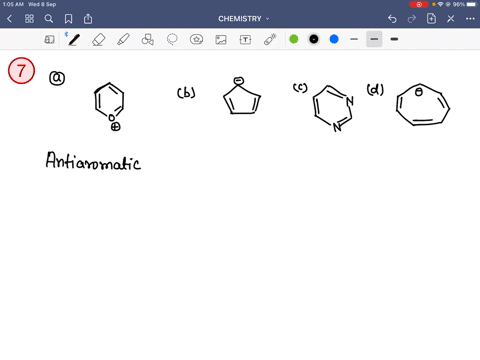Select the Laser pointer tool
The image size is (480, 360).
tap(270, 39)
